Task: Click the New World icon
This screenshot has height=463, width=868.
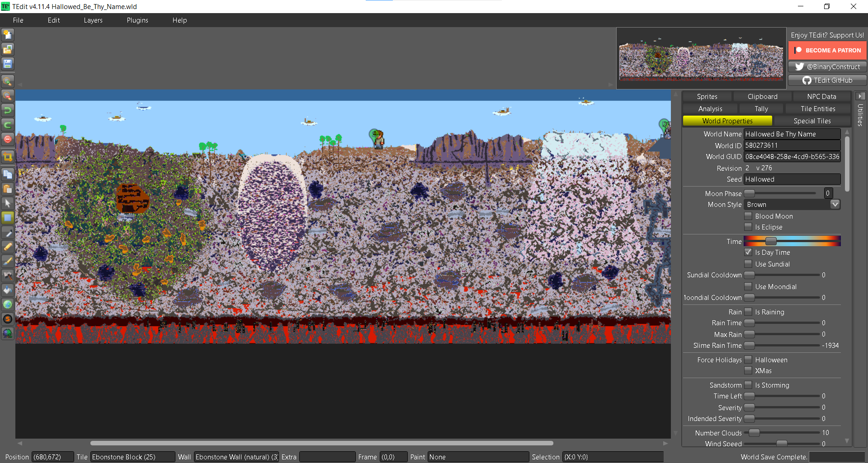Action: (x=8, y=35)
